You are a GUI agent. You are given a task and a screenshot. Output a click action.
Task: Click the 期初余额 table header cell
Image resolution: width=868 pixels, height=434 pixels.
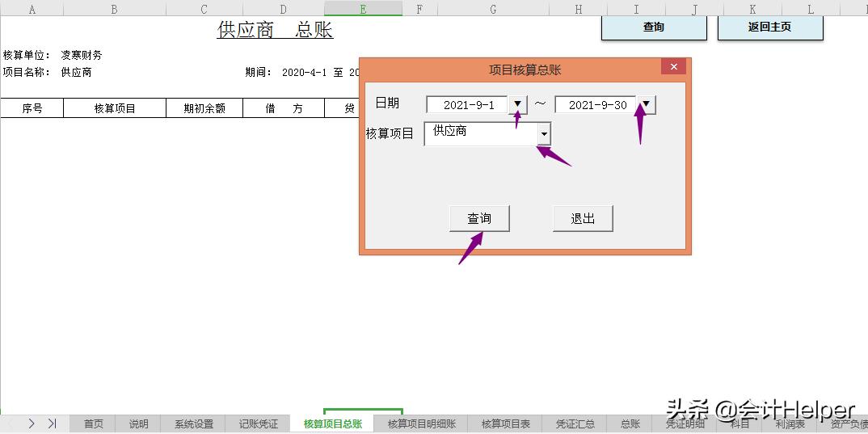[204, 108]
